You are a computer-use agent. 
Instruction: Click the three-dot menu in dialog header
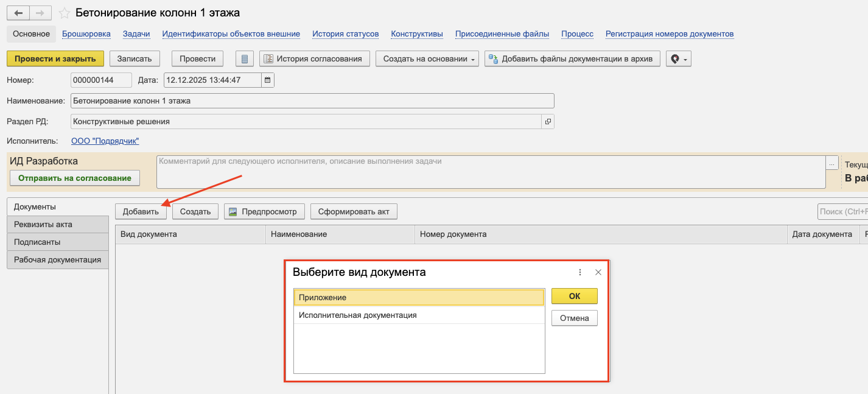(580, 272)
